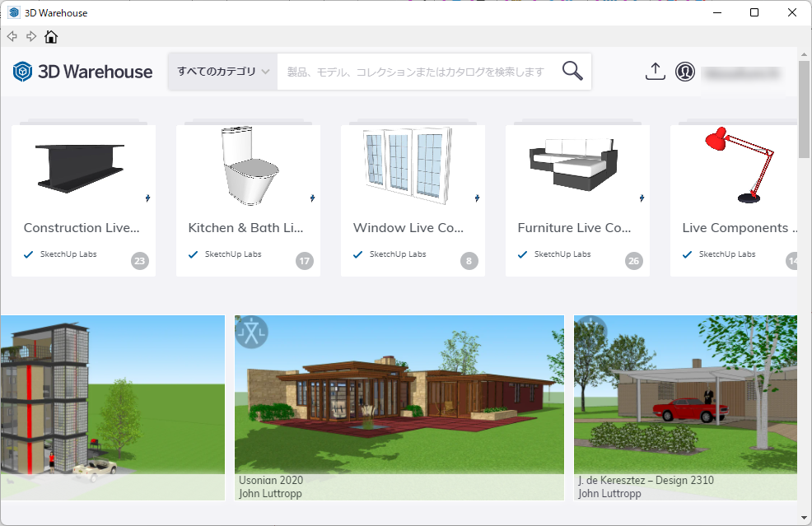Open the Kitchen & Bath collection title
The image size is (812, 526).
tap(245, 228)
